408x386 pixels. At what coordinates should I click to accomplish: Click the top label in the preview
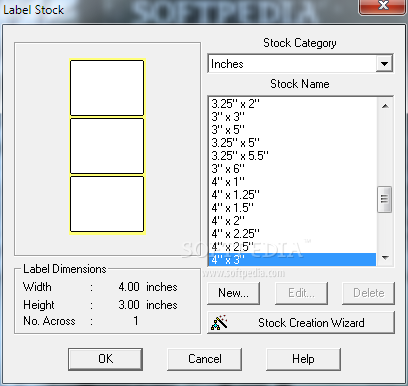107,88
